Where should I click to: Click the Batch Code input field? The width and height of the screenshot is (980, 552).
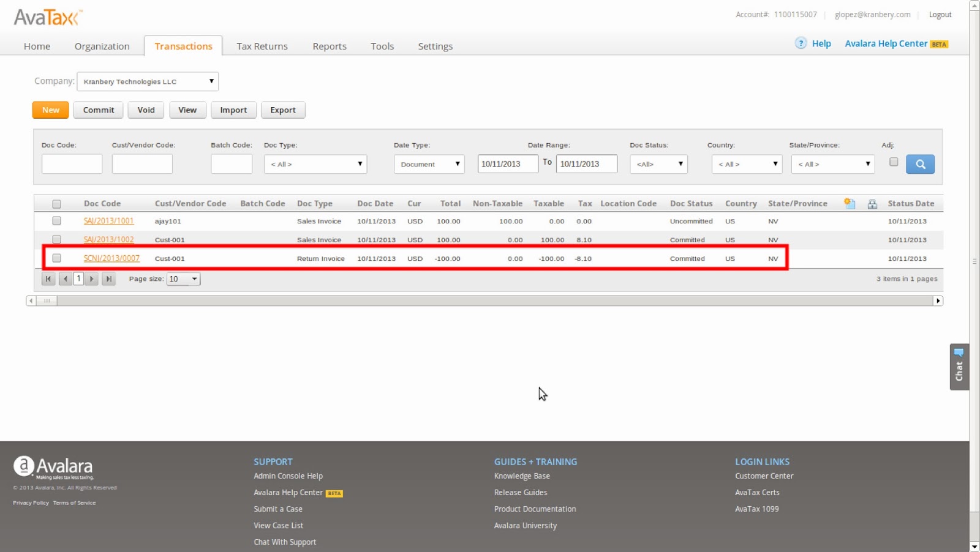pyautogui.click(x=232, y=164)
